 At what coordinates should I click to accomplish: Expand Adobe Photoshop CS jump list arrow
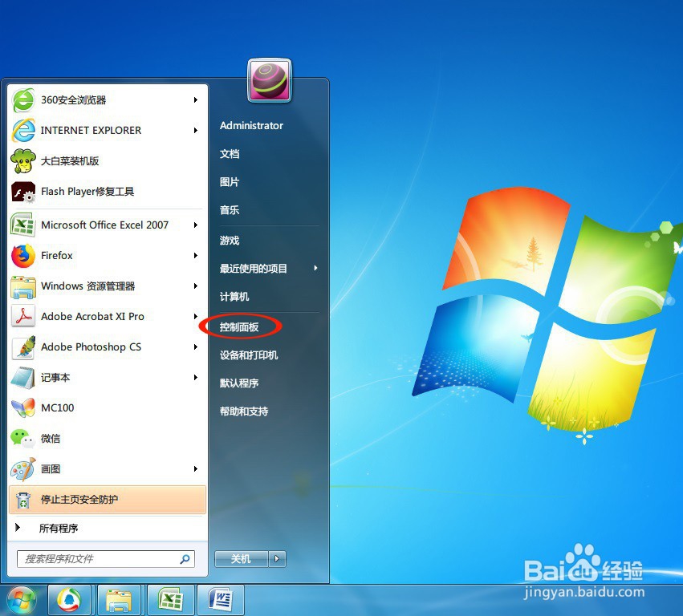coord(196,347)
